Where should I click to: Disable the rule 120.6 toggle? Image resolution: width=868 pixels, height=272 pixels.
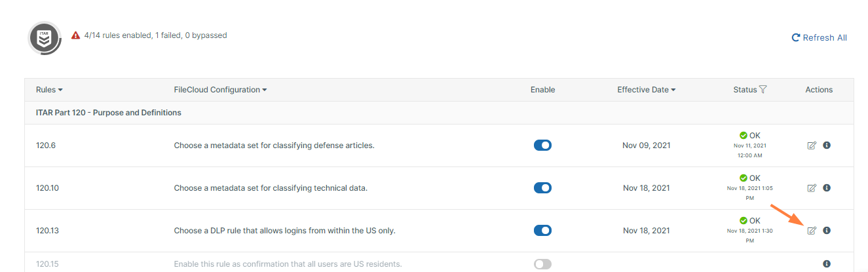point(542,146)
